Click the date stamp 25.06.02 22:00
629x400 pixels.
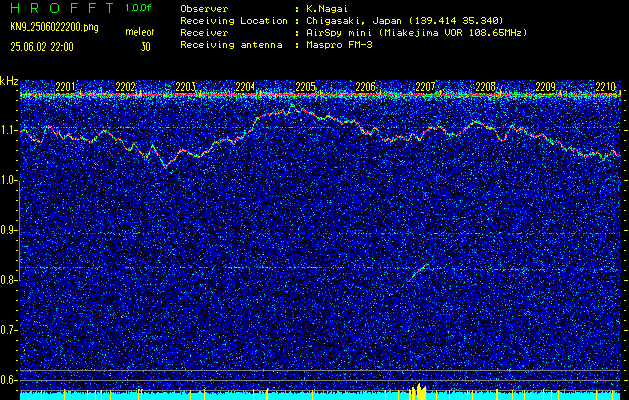[42, 47]
